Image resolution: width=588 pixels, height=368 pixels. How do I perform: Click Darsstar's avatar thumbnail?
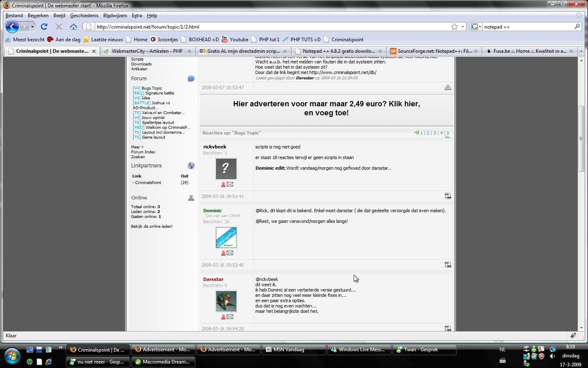226,301
